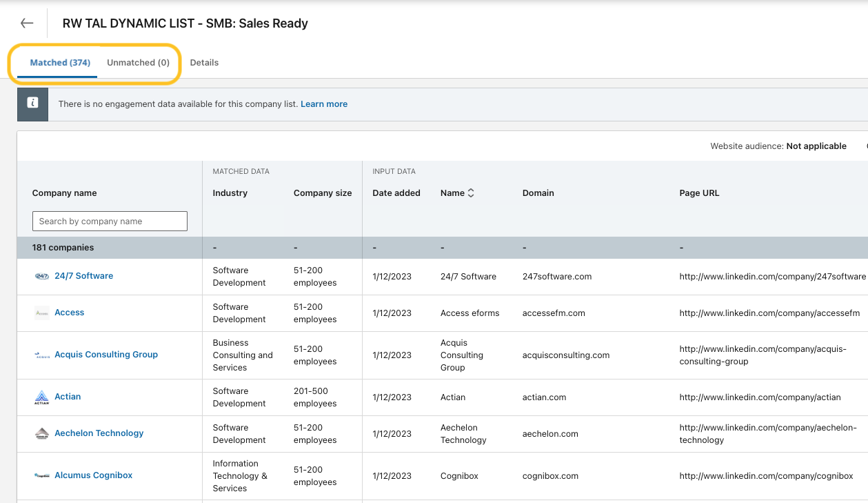Click the Aechelon Technology logo
Viewport: 868px width, 503px height.
pyautogui.click(x=42, y=433)
